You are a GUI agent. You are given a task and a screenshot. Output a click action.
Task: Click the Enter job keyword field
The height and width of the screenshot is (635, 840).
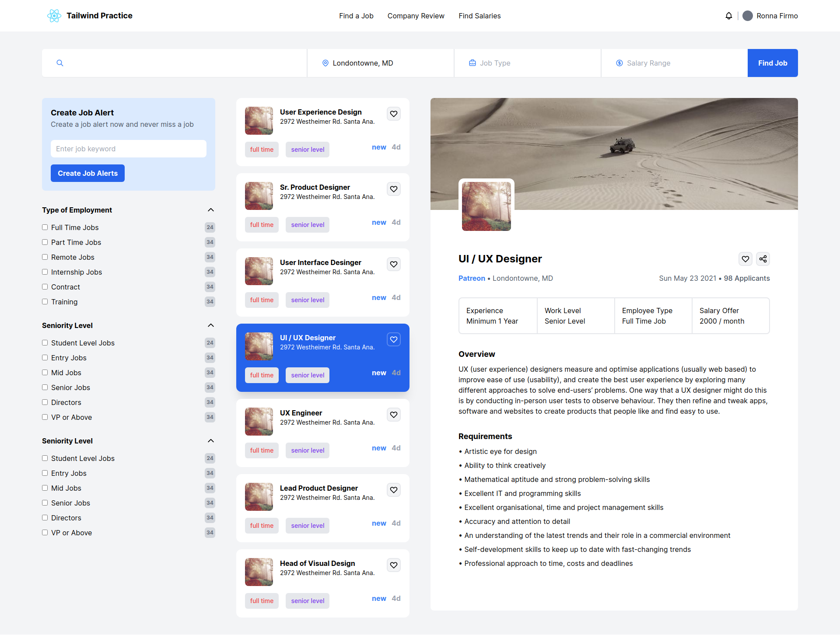point(129,149)
